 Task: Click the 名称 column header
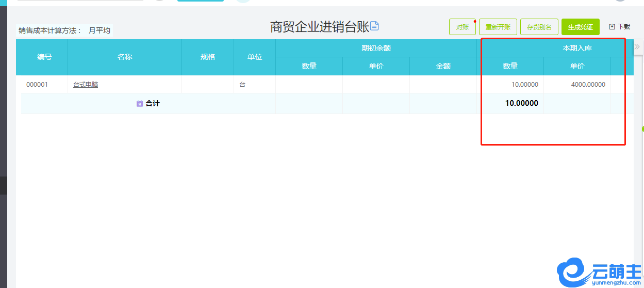click(x=125, y=57)
